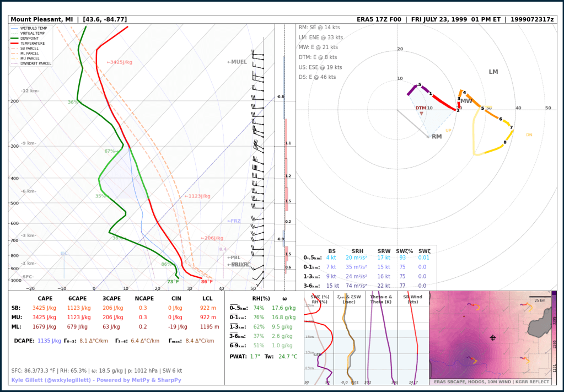Screen dimensions: 564x392
Task: Click the FRZ freezing level marker
Action: tap(234, 221)
